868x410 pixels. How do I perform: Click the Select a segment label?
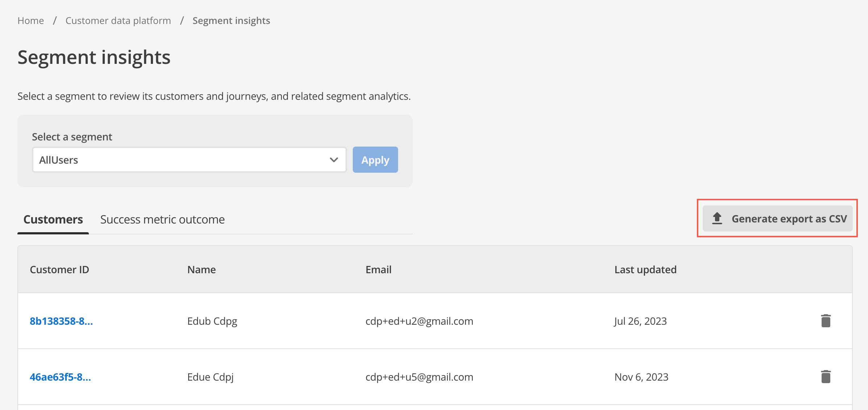pos(72,137)
